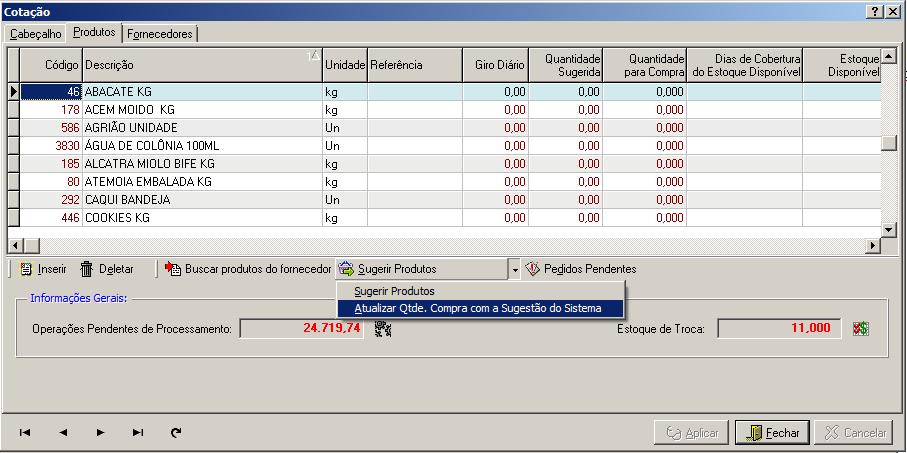907x453 pixels.
Task: Open the Fornecedores tab
Action: tap(161, 33)
